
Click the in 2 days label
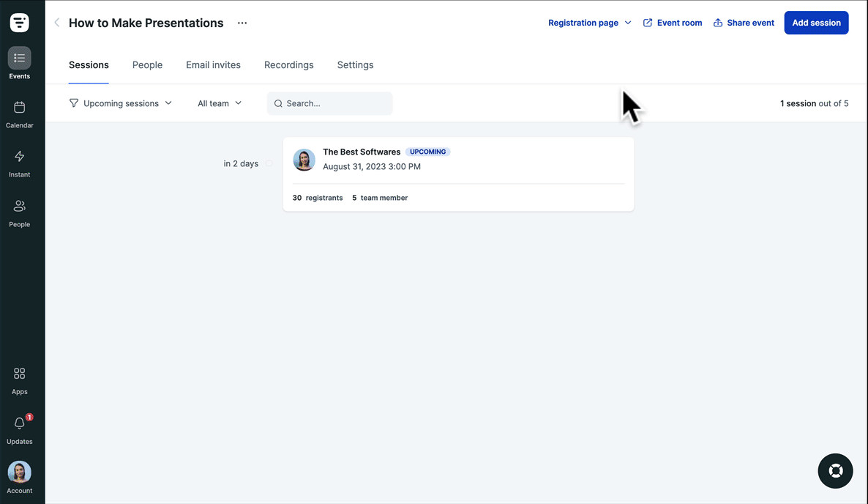(241, 163)
